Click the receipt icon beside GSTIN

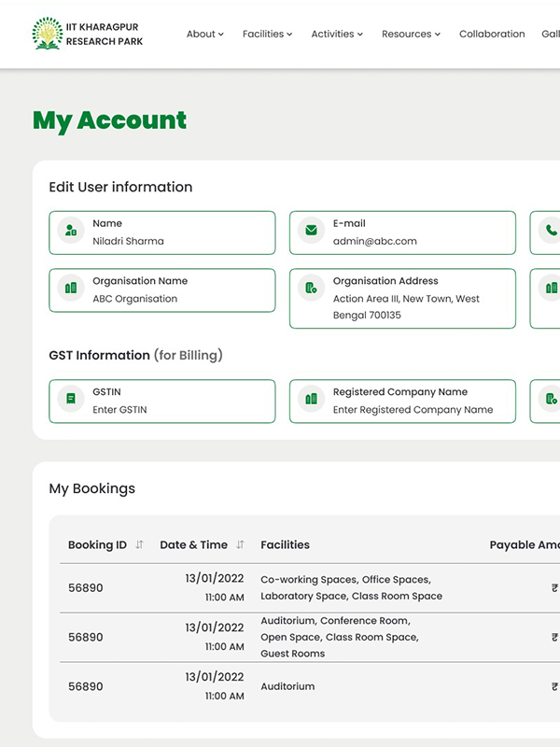[71, 399]
